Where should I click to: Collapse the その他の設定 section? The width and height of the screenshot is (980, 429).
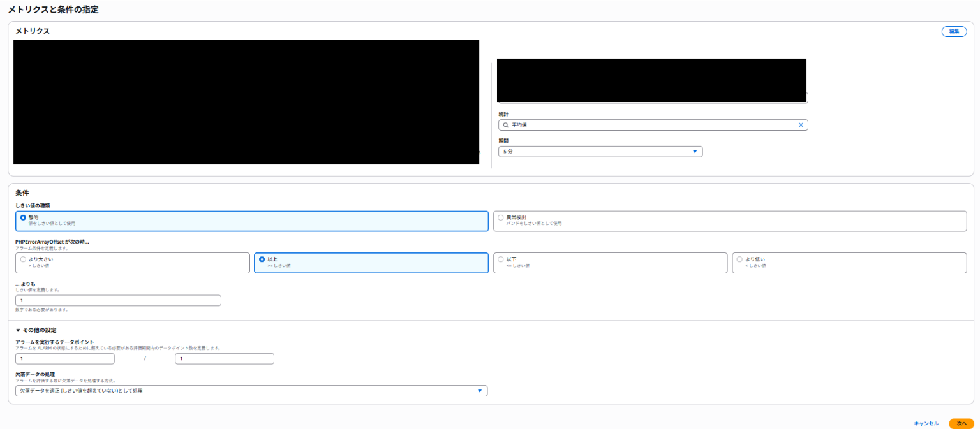(x=36, y=330)
